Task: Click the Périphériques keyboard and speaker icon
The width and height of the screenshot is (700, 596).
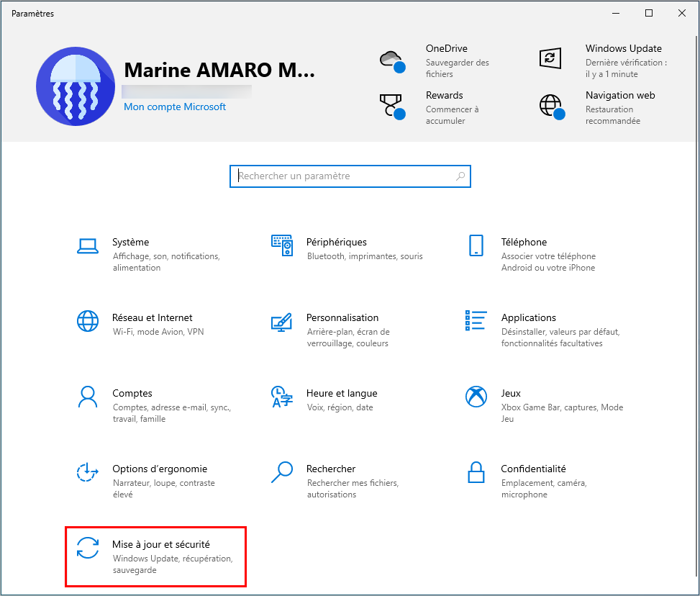Action: pyautogui.click(x=282, y=245)
